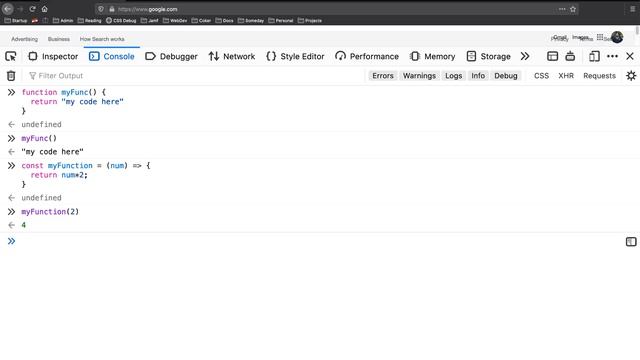Open the Startup bookmarks folder
640x360 pixels.
tap(16, 20)
